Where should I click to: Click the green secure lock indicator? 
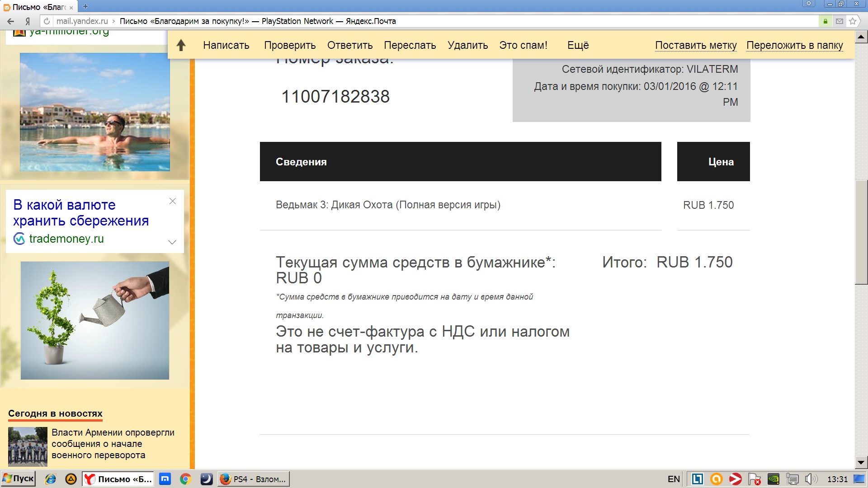click(826, 21)
